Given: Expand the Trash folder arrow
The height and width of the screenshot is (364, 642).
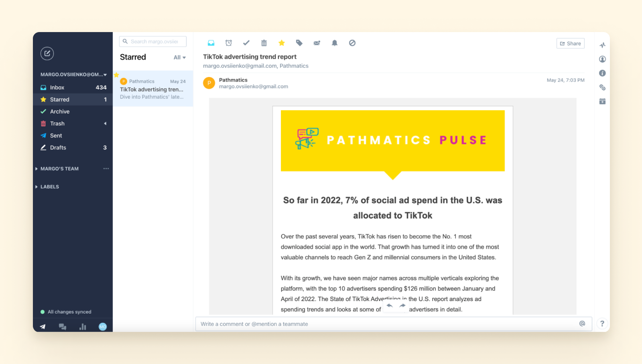Looking at the screenshot, I should coord(105,123).
